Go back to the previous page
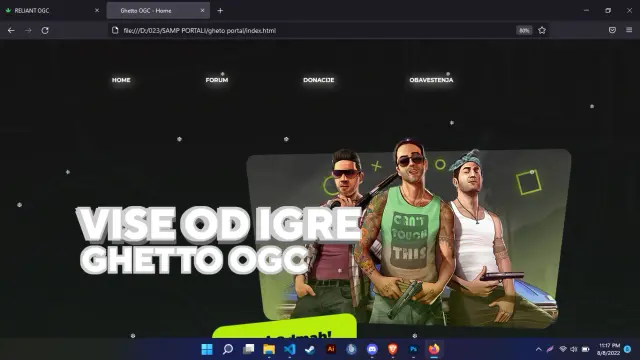The height and width of the screenshot is (360, 640). pos(11,30)
